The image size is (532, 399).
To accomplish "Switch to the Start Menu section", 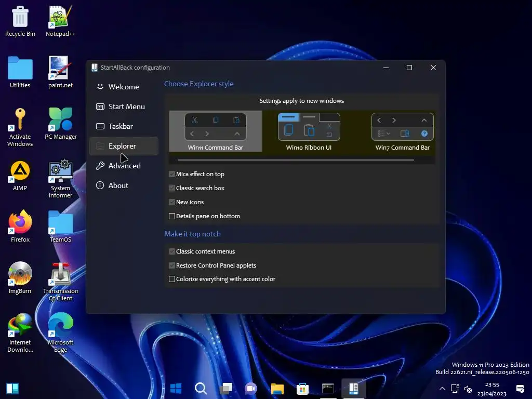I will click(124, 107).
